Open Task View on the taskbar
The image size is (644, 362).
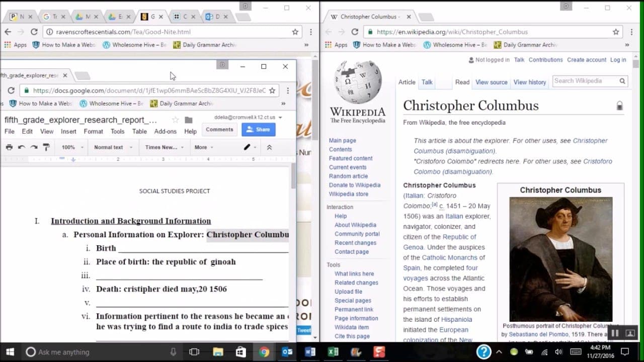[194, 352]
